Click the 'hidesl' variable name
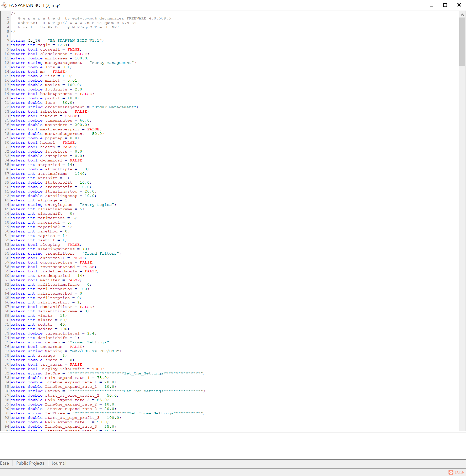The image size is (466, 476). (48, 143)
